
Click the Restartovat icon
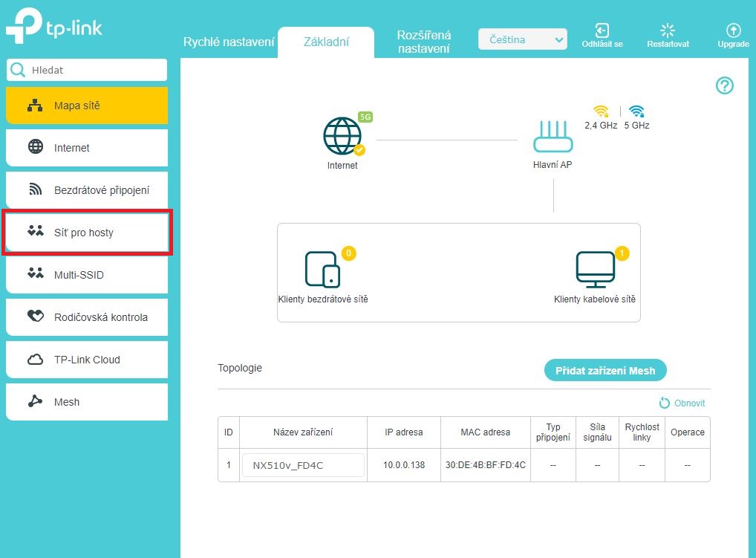point(667,31)
